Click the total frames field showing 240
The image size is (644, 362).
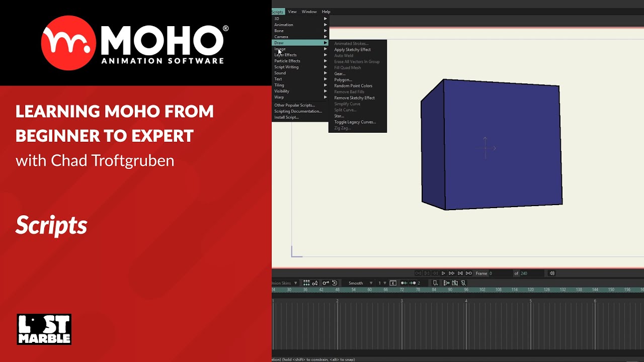pyautogui.click(x=531, y=273)
